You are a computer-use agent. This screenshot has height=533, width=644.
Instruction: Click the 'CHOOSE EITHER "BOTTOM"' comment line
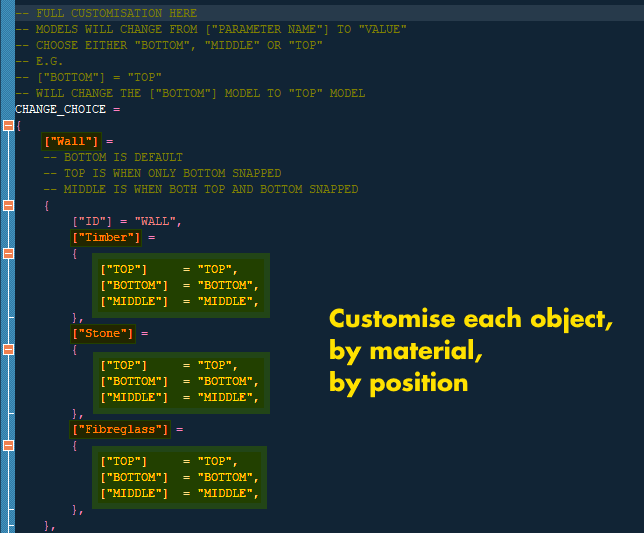point(169,45)
